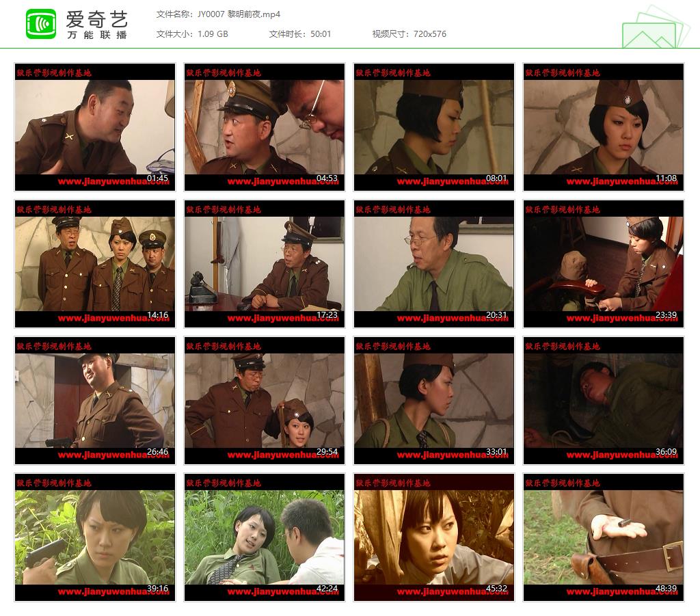Viewport: 700px width, 616px height.
Task: Select the thumbnail stamped 04:53
Action: click(265, 127)
